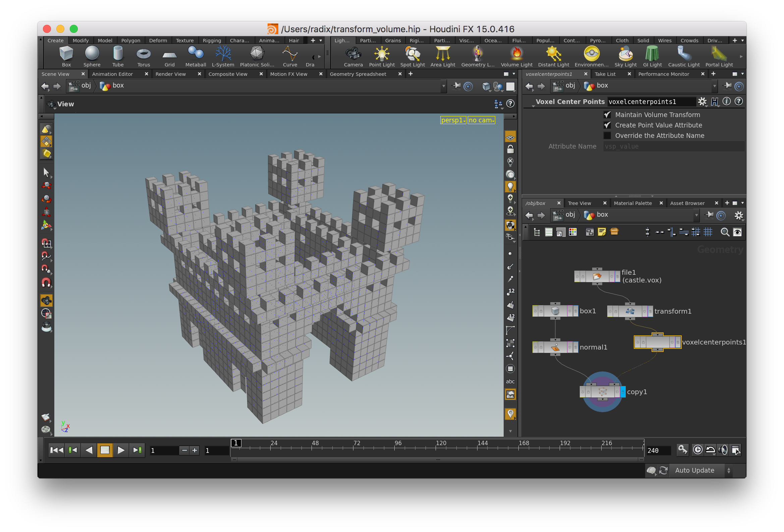
Task: Switch to the Modify shelf tab
Action: 80,41
